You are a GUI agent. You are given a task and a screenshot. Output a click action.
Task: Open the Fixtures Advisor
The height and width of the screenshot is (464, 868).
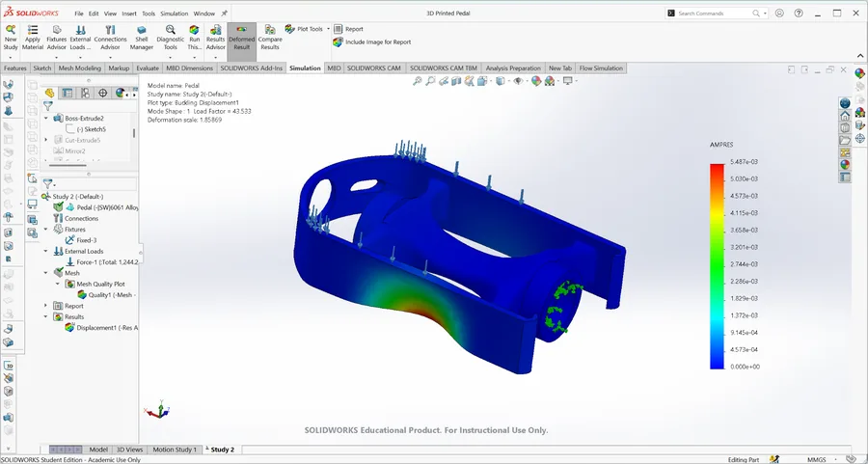(57, 38)
